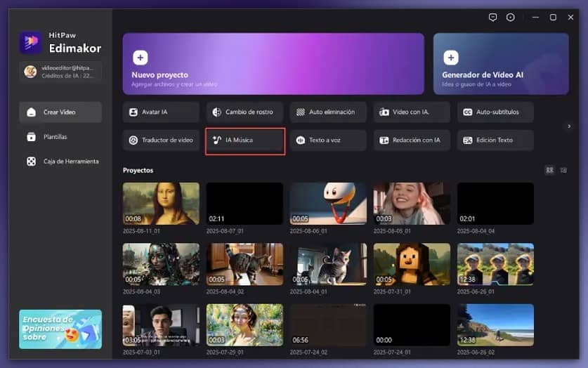This screenshot has width=588, height=368.
Task: Open black project thumbnail 2025-08-07_01
Action: click(244, 204)
